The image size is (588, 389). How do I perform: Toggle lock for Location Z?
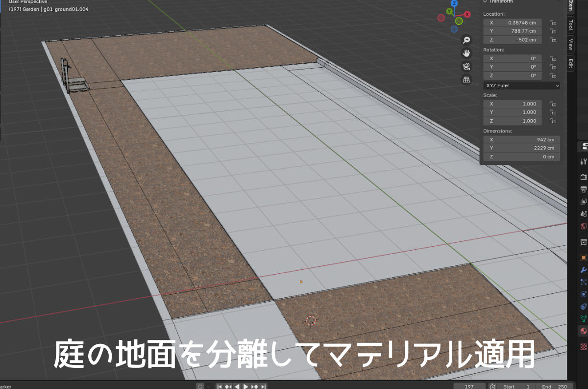[552, 40]
